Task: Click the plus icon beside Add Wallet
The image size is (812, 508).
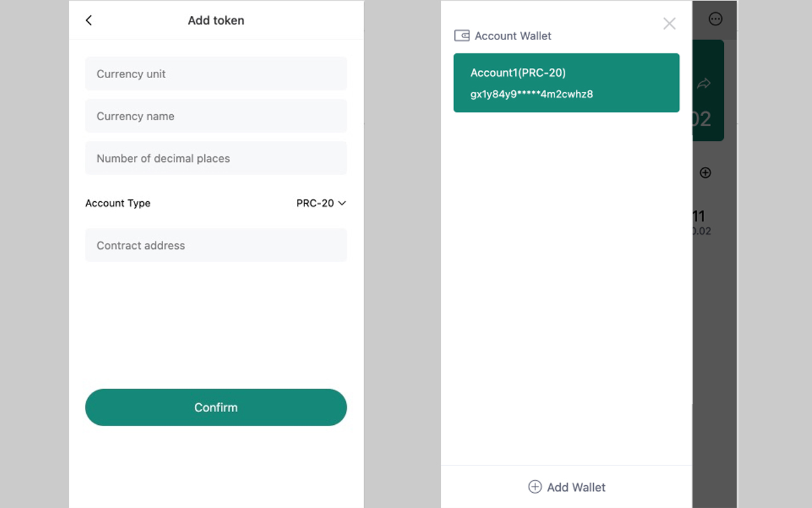Action: 535,487
